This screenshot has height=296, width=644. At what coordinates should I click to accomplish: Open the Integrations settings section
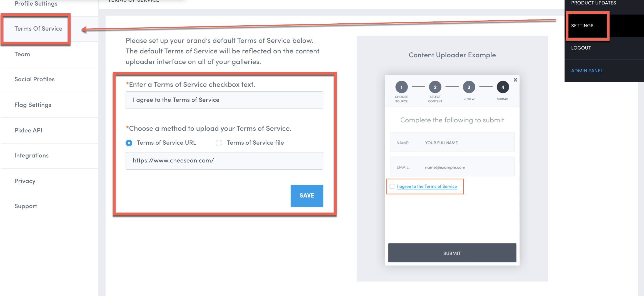coord(32,156)
